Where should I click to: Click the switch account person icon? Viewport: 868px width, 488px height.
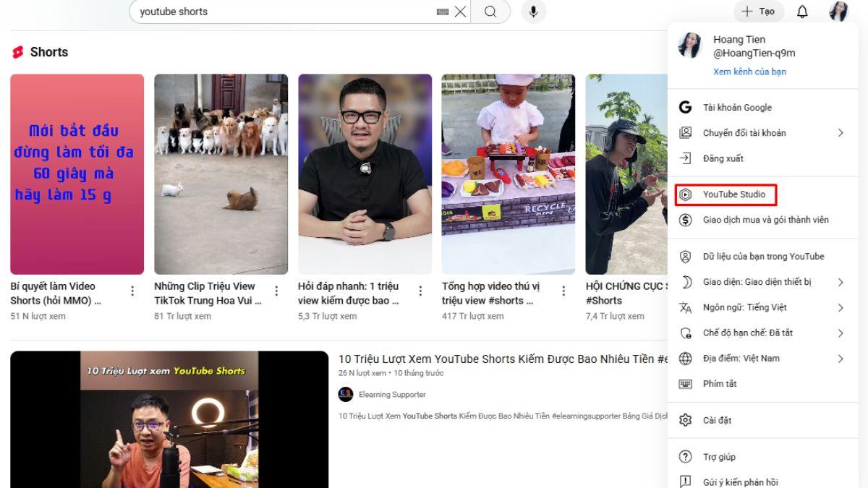[x=685, y=133]
